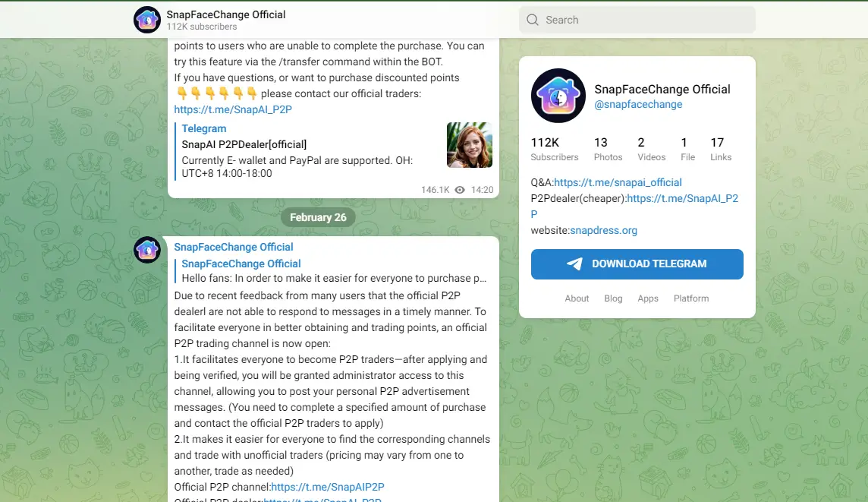Open the redhead woman preview thumbnail
Viewport: 868px width, 502px height.
pyautogui.click(x=470, y=144)
